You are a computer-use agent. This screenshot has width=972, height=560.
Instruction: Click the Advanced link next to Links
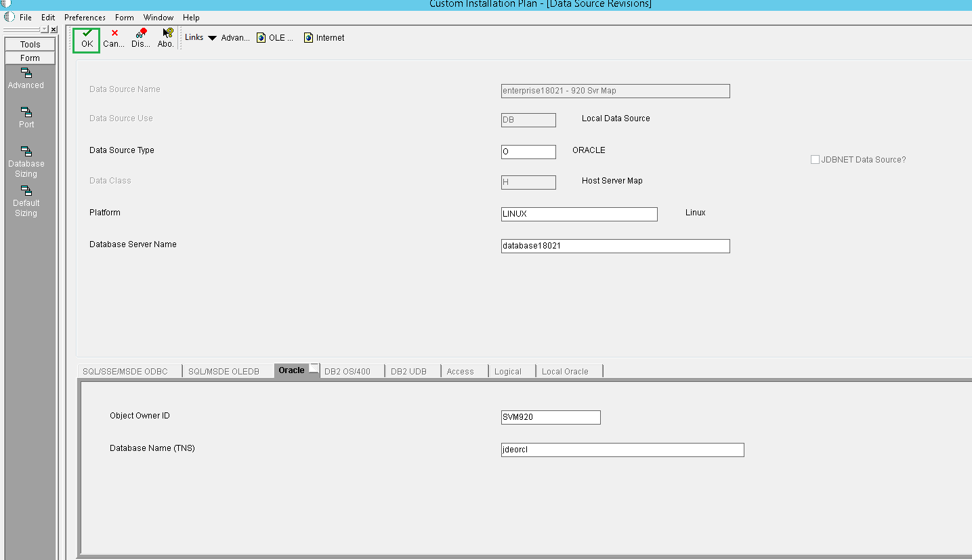(x=235, y=37)
